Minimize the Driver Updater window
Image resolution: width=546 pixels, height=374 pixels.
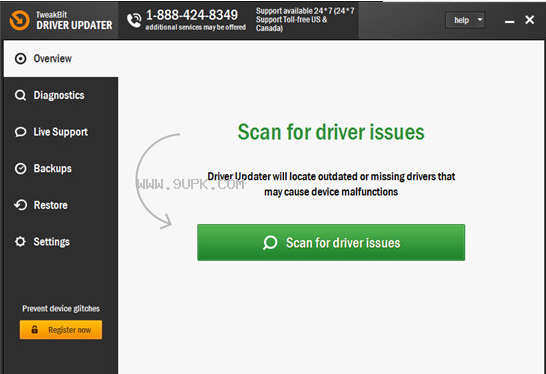(509, 22)
